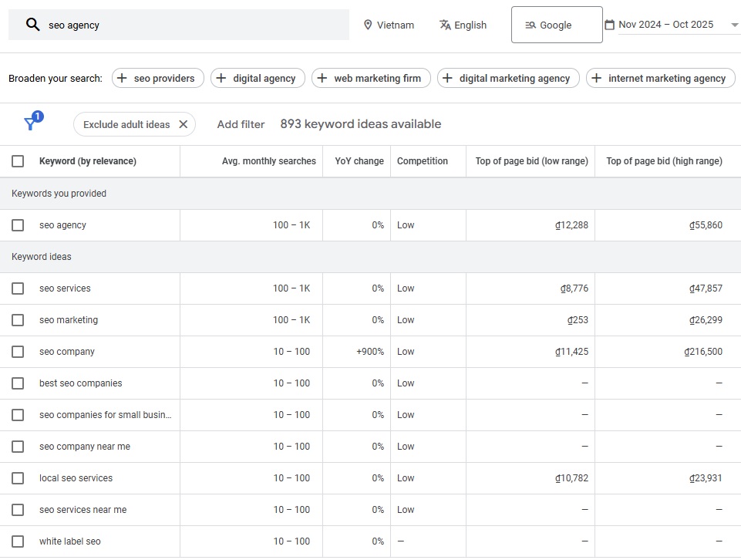The image size is (741, 560).
Task: Click the 'best seo companies' keyword text
Action: coord(80,383)
